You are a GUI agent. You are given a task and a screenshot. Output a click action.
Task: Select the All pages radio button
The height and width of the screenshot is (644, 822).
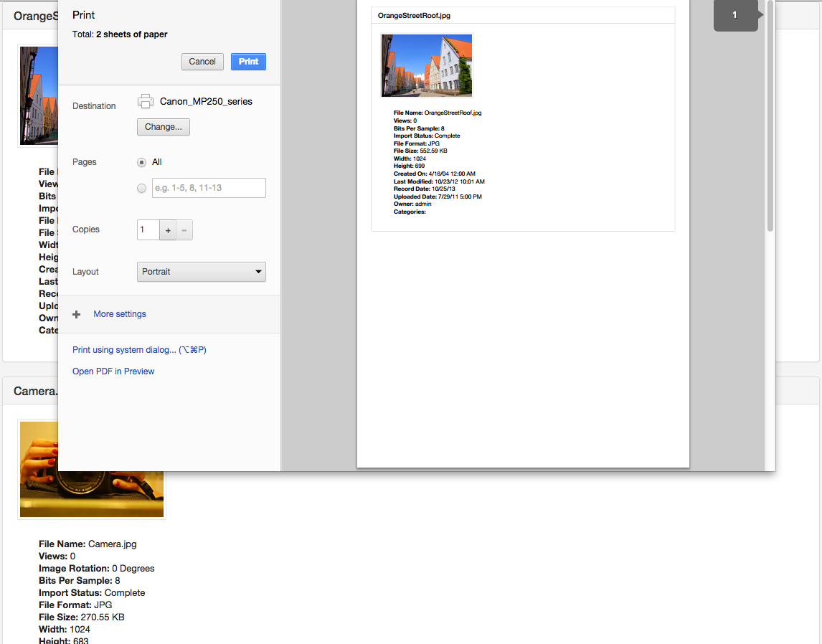(x=141, y=163)
